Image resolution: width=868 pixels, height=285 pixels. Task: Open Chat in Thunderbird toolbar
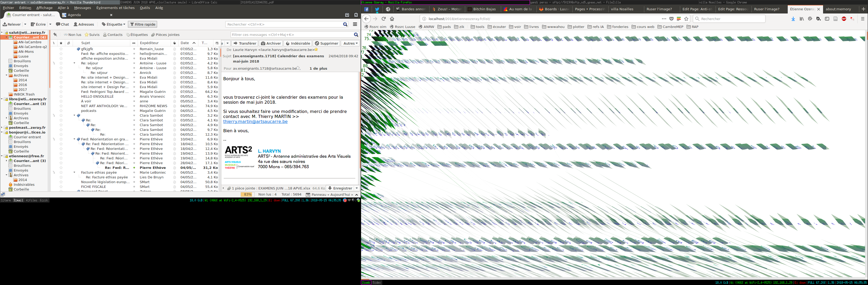pos(62,24)
